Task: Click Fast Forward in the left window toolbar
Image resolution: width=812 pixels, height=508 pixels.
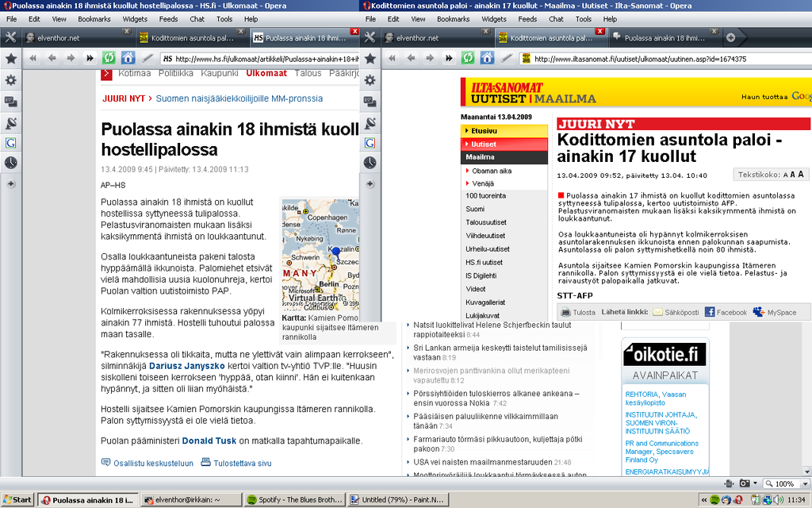Action: tap(90, 59)
